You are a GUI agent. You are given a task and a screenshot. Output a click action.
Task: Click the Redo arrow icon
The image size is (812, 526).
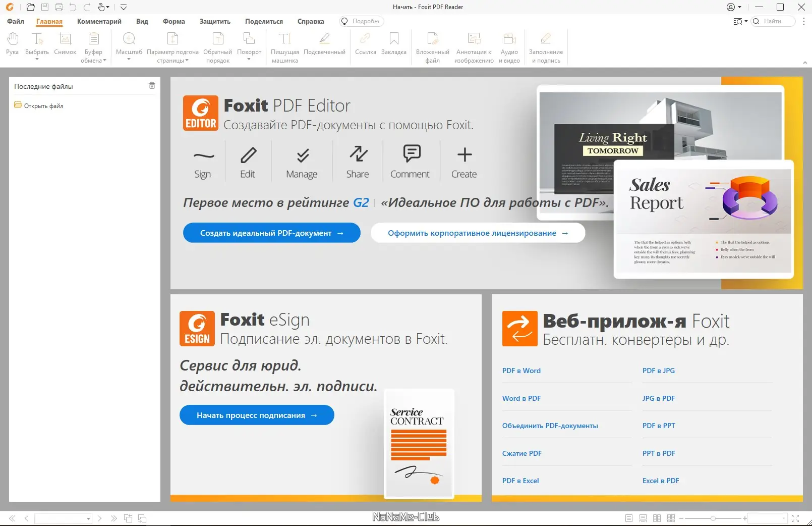(87, 7)
